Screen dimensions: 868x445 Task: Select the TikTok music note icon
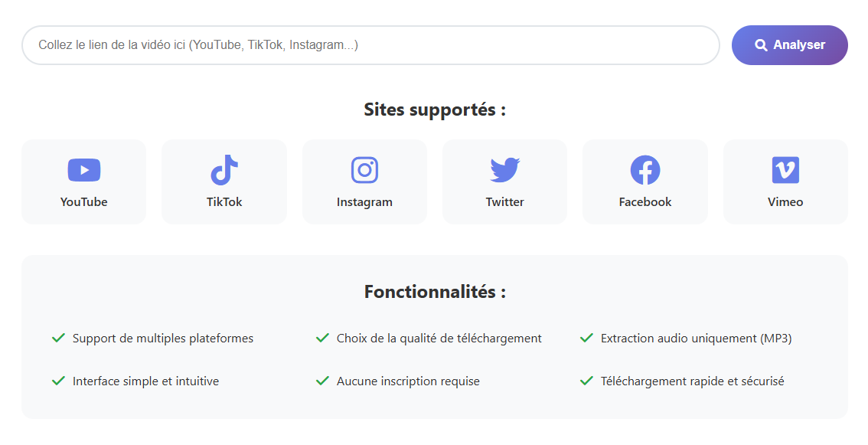point(224,169)
